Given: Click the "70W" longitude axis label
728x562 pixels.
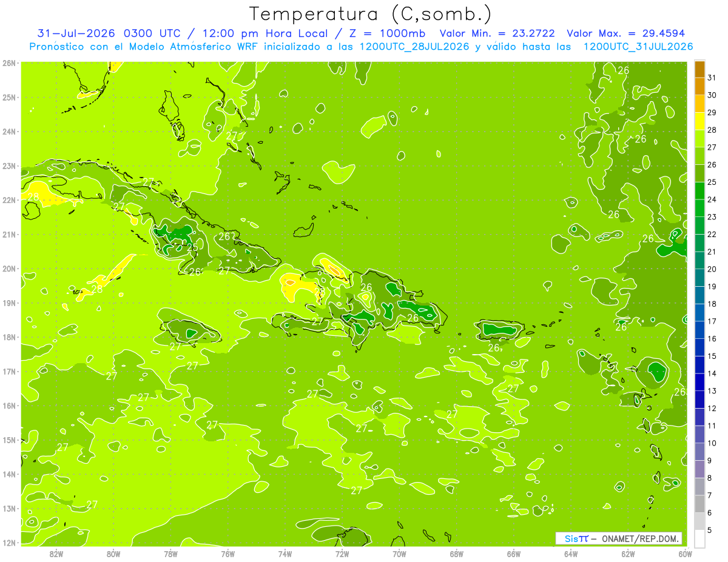Looking at the screenshot, I should 399,554.
